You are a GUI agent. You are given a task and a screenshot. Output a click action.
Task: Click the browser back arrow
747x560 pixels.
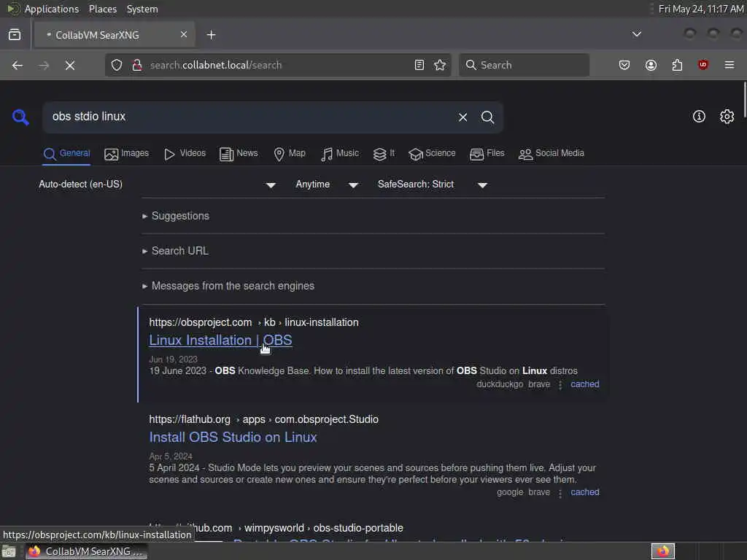point(18,65)
